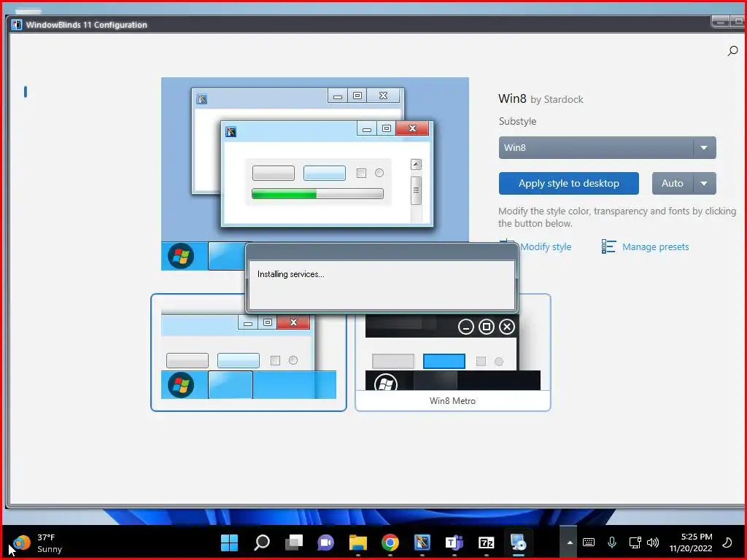Open taskbar Search
Viewport: 747px width, 560px height.
coord(262,542)
